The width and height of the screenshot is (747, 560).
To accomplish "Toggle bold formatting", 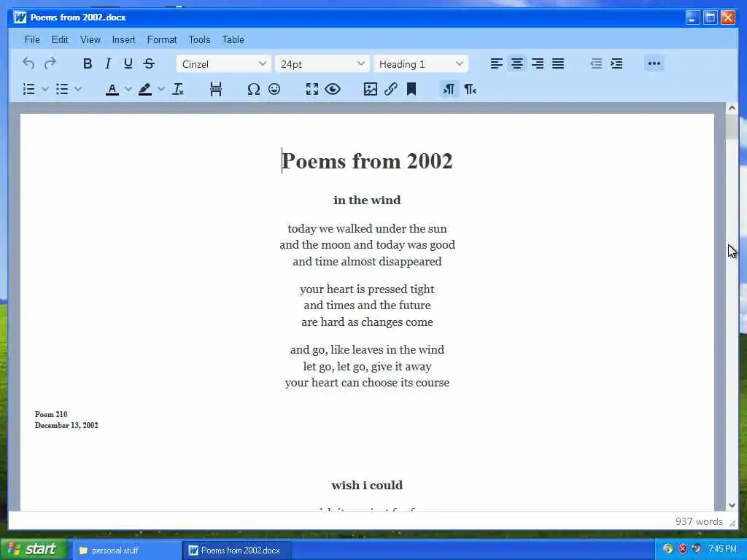I will tap(88, 63).
